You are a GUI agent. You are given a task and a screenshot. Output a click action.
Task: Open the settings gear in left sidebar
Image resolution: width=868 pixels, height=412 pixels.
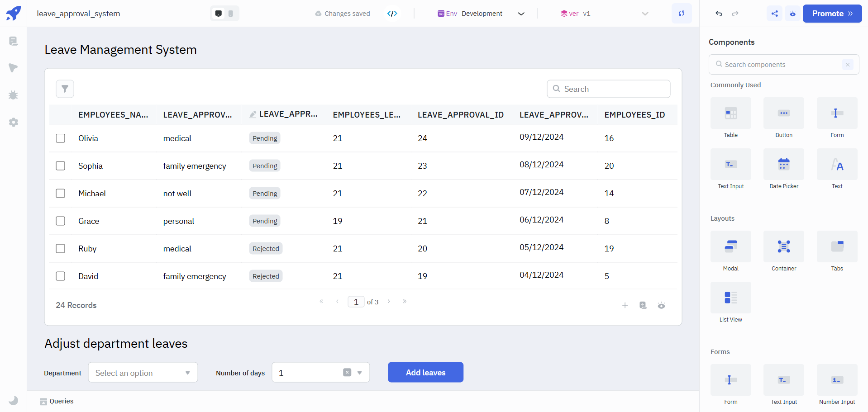coord(14,122)
